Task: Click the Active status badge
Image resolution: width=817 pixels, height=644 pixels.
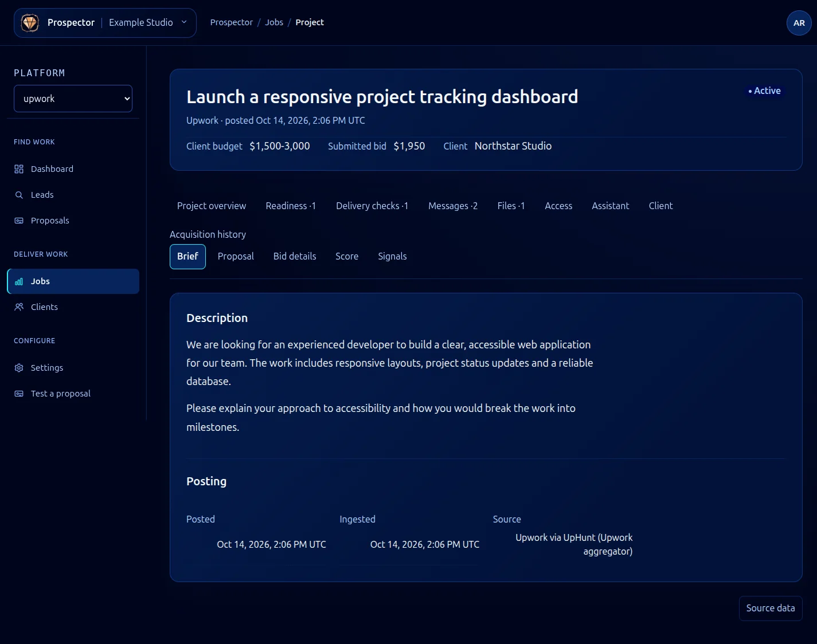Action: pos(764,91)
